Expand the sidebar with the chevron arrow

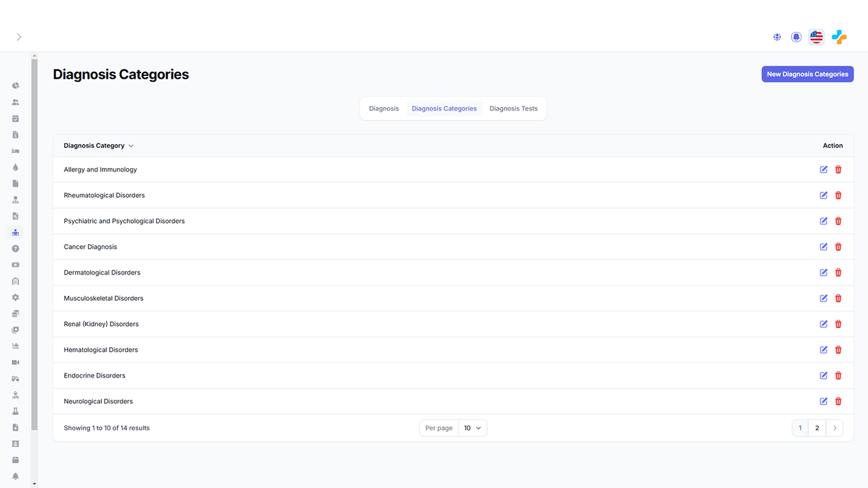pos(19,37)
